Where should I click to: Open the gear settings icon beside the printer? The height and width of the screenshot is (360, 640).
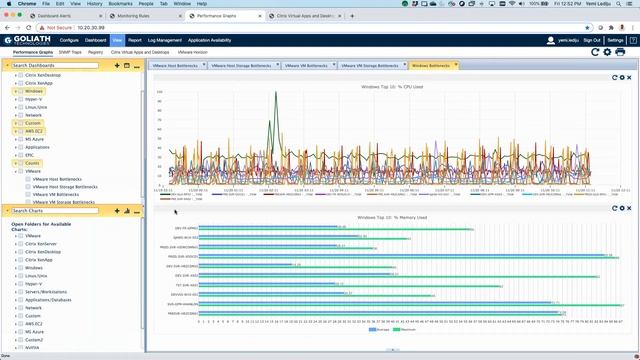pos(607,52)
